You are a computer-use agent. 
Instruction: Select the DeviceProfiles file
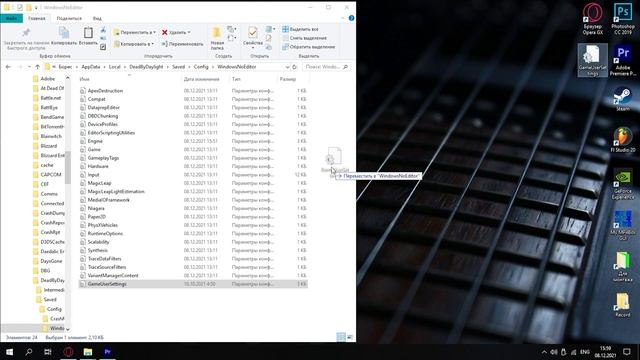click(193, 124)
